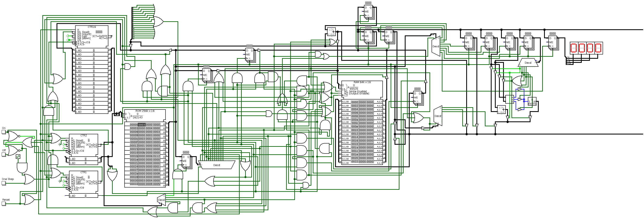Click the On push button

4,132
